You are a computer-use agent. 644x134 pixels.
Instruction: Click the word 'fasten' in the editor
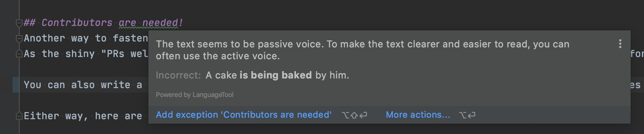(131, 38)
